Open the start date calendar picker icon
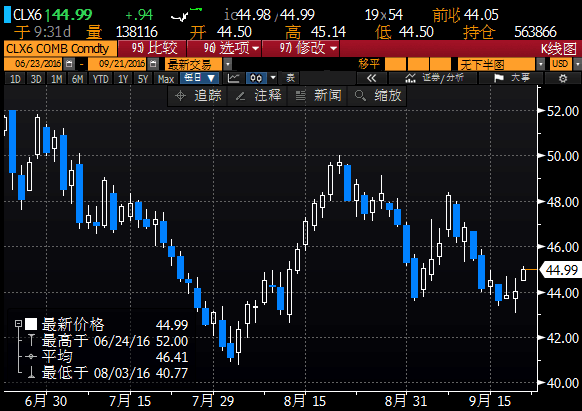 pos(69,64)
